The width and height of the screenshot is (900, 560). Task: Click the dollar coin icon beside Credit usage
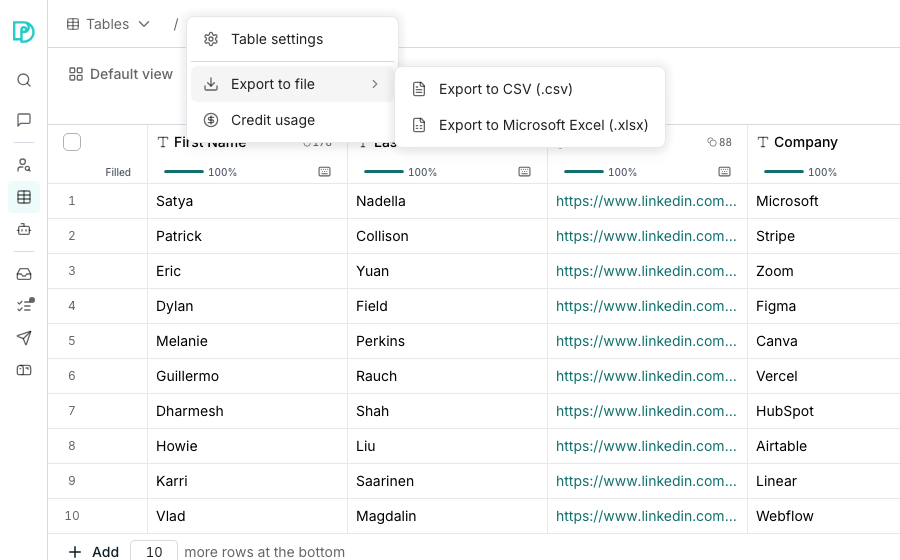tap(211, 120)
